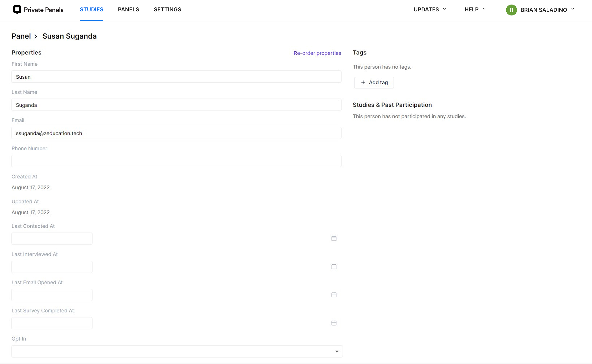Image resolution: width=592 pixels, height=364 pixels.
Task: Focus the Last Survey Completed At field
Action: pyautogui.click(x=52, y=323)
